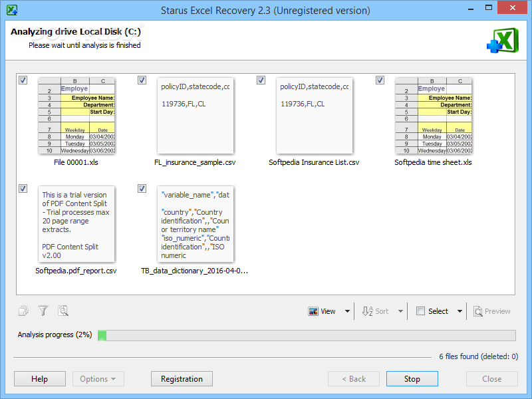
Task: Click the Back button
Action: [354, 378]
